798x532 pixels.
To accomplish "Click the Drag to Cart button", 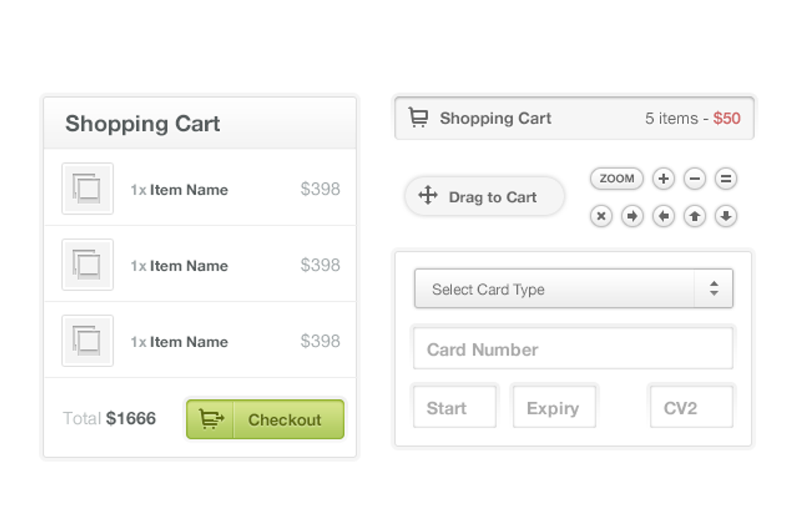I will [485, 196].
